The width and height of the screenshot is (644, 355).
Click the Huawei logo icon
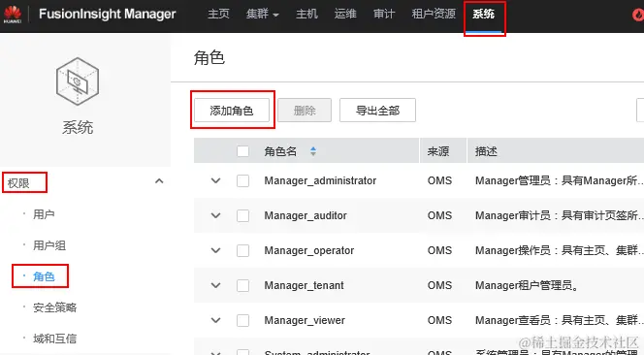(13, 15)
